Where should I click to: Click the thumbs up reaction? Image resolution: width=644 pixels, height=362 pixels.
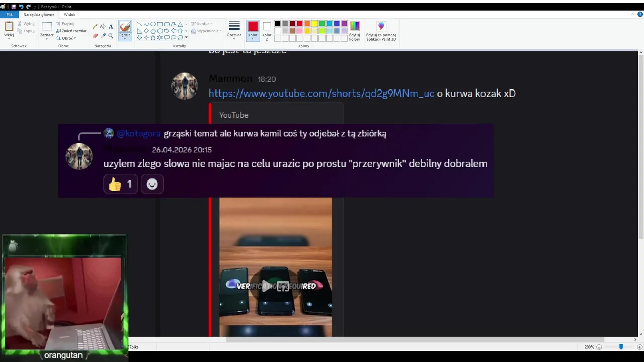(120, 184)
